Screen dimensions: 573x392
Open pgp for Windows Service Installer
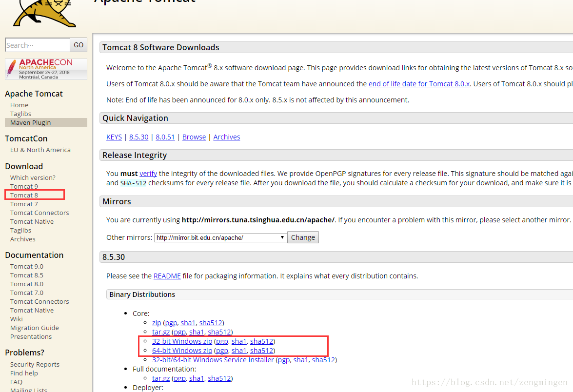284,360
